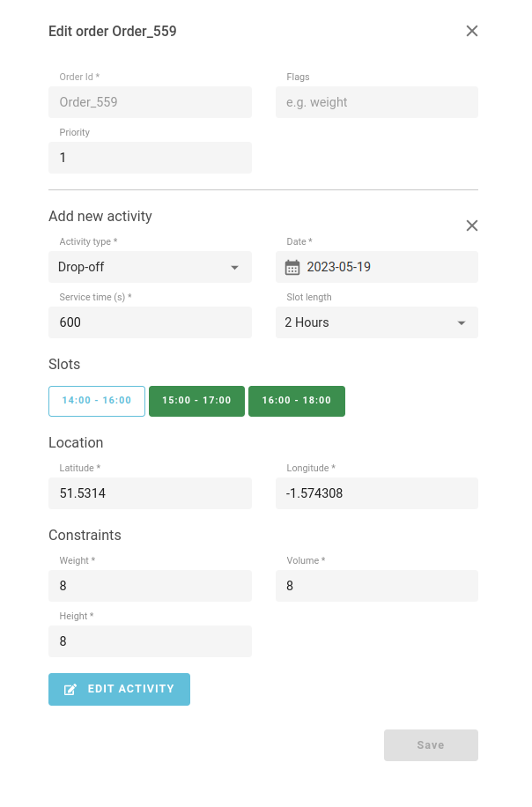Open the Drop-off activity type selector
Screen dimensions: 532x807
click(151, 267)
